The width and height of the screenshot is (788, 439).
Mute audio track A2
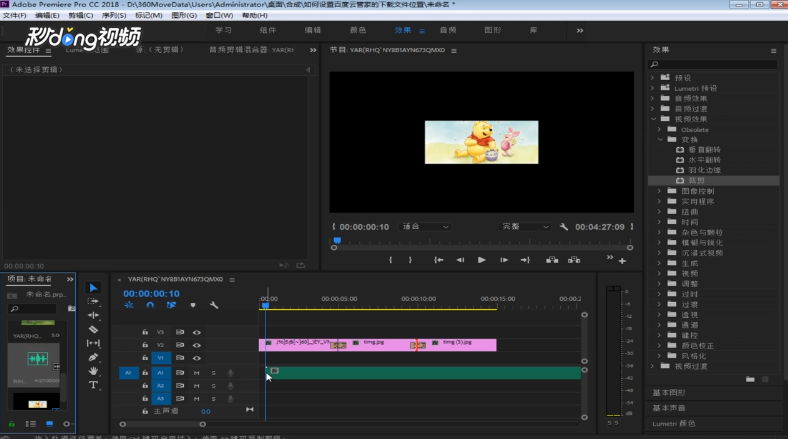point(196,386)
